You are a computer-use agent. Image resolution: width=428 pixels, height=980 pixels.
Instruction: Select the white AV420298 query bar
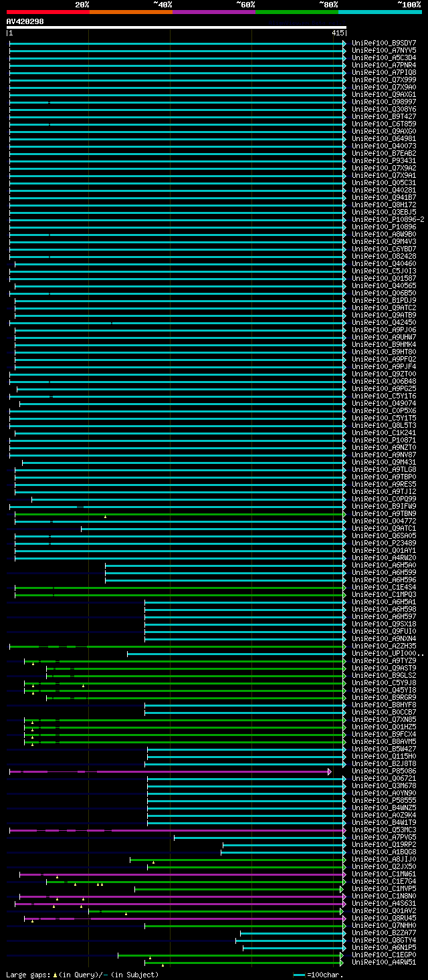pos(177,27)
